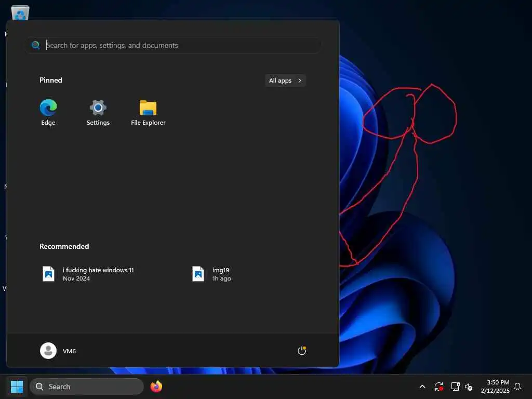Open the notifications bell icon

tap(517, 387)
